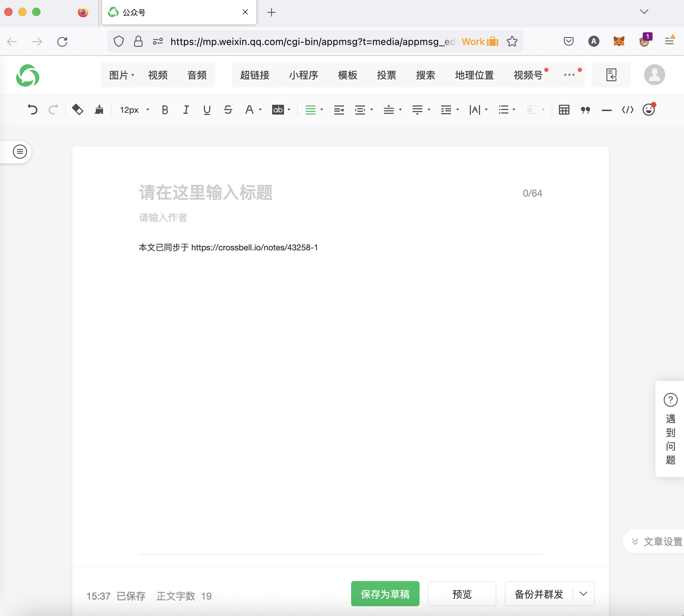Insert code block with the brackets icon
Image resolution: width=684 pixels, height=616 pixels.
click(627, 110)
